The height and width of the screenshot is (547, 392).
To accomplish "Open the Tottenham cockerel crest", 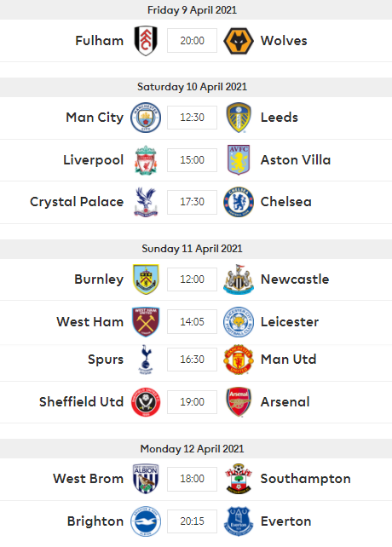I will coord(146,360).
